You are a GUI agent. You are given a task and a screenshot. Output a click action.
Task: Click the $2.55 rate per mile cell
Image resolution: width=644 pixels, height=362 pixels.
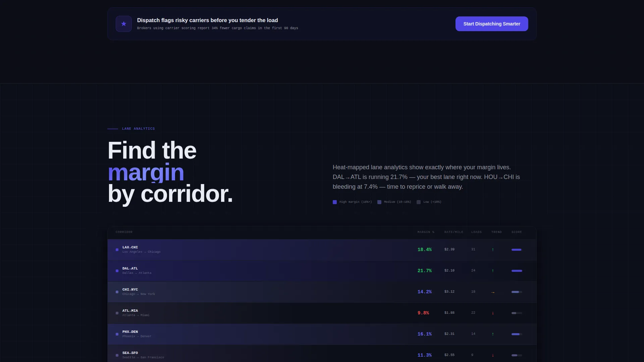(x=449, y=355)
